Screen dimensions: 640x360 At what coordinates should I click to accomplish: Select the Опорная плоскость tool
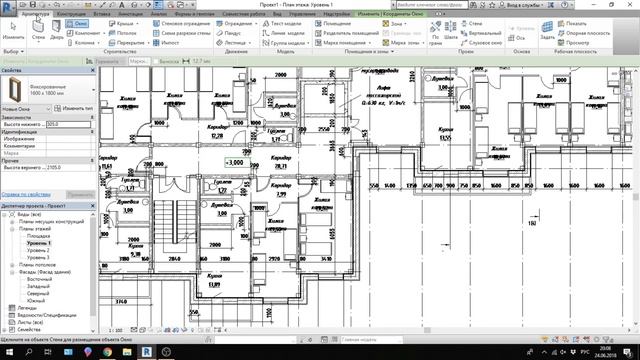pyautogui.click(x=584, y=33)
